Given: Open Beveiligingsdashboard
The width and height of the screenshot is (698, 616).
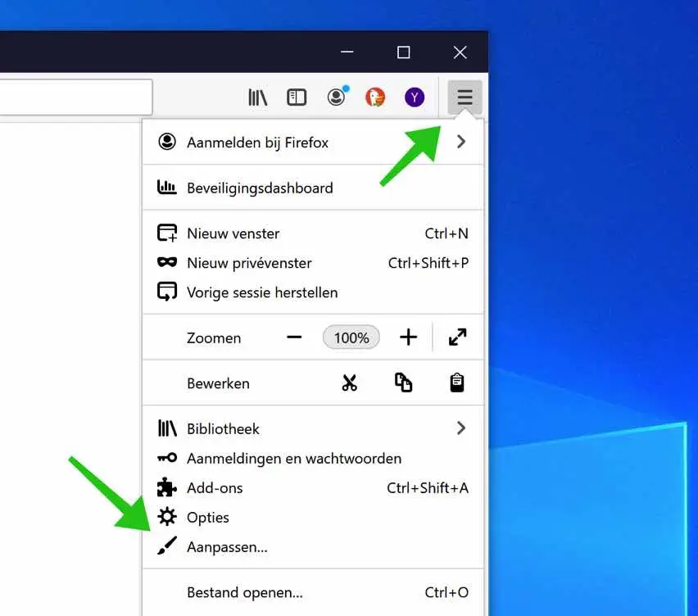Looking at the screenshot, I should (313, 188).
